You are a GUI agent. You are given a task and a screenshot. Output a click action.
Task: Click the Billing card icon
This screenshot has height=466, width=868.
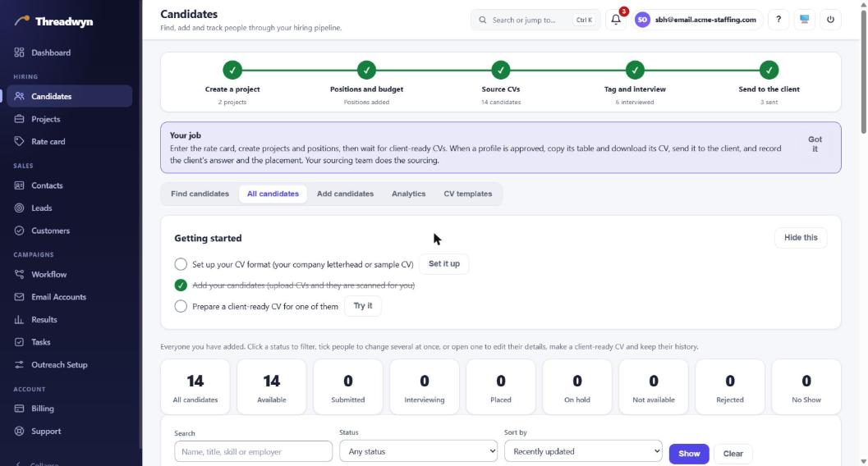click(x=20, y=409)
